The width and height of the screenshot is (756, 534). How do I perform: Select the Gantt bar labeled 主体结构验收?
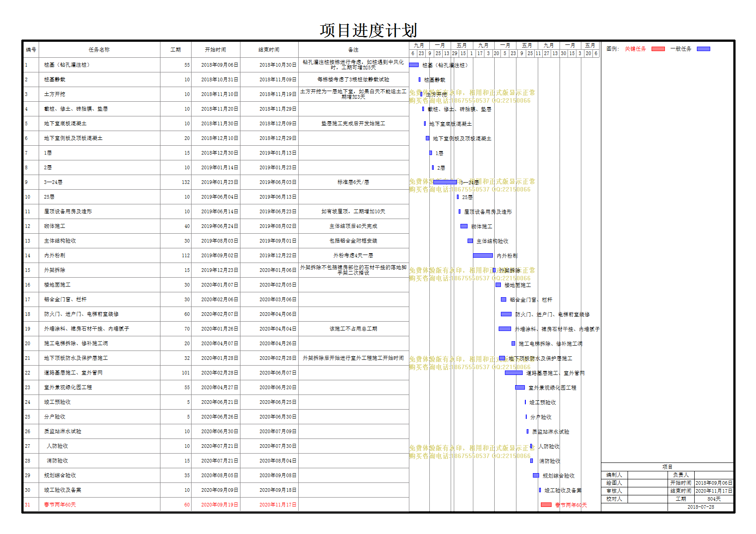click(x=470, y=241)
